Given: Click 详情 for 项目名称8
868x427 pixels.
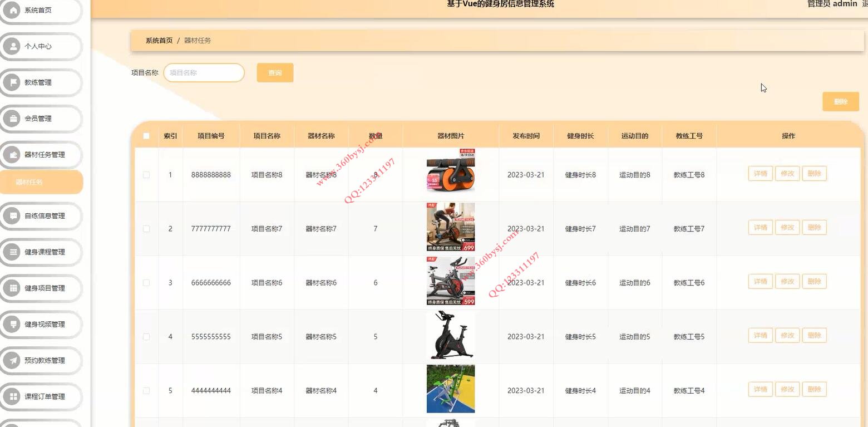Looking at the screenshot, I should (x=760, y=174).
